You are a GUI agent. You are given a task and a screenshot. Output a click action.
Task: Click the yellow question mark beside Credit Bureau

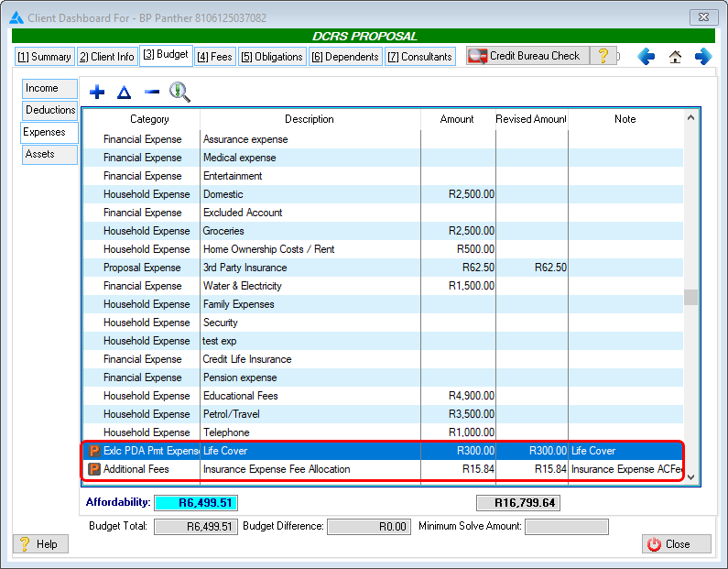(603, 56)
